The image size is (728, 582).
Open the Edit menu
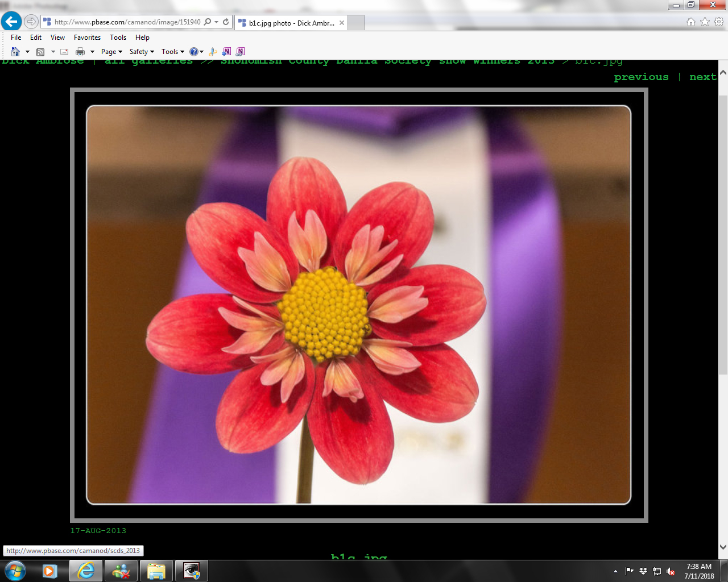pos(36,38)
